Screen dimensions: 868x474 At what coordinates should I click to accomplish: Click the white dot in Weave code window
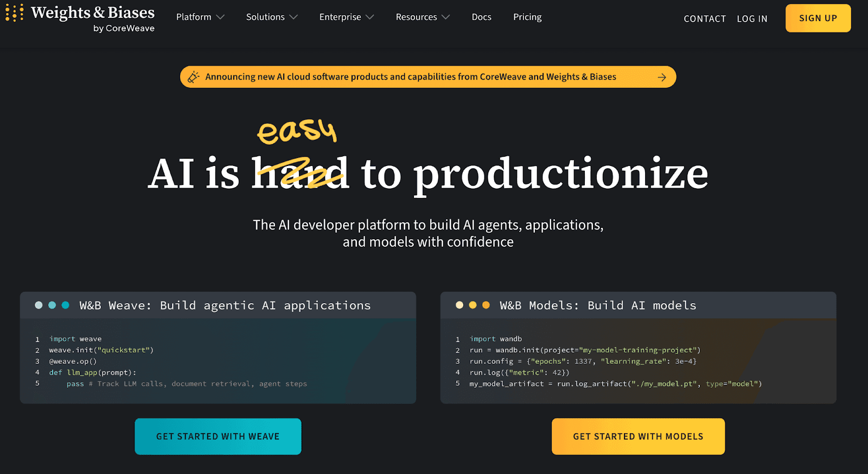point(39,305)
